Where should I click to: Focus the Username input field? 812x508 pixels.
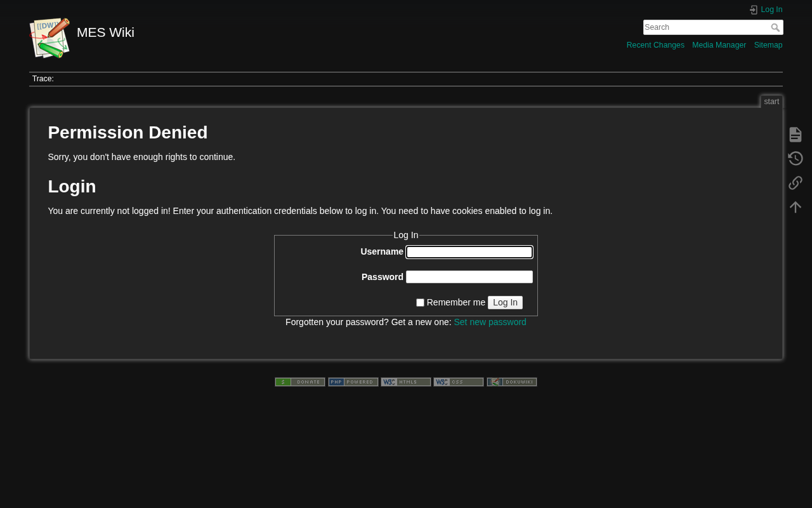click(x=469, y=252)
